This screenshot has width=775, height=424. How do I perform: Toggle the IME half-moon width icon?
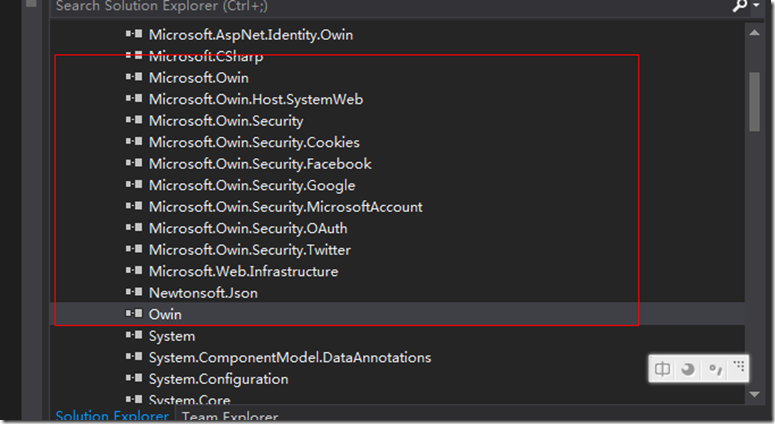688,369
